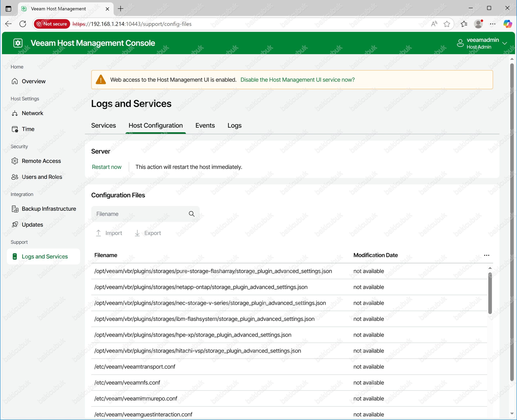Click the Not secure badge

(x=52, y=24)
